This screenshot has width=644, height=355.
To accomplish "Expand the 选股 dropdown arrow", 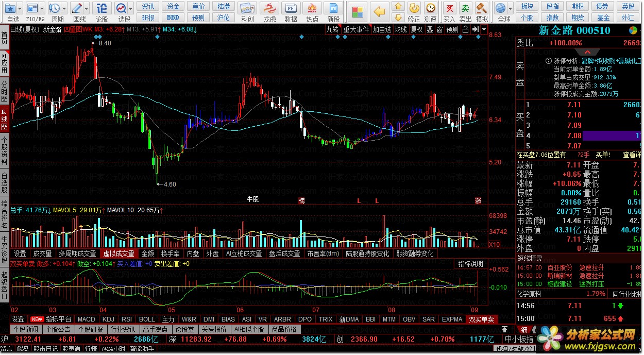I will click(131, 9).
